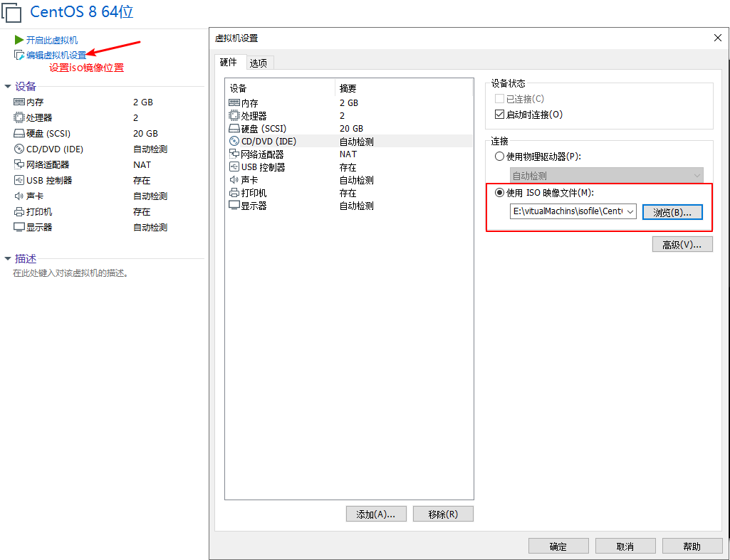The image size is (730, 560).
Task: Click the network adapter icon in settings dialog
Action: click(x=234, y=154)
